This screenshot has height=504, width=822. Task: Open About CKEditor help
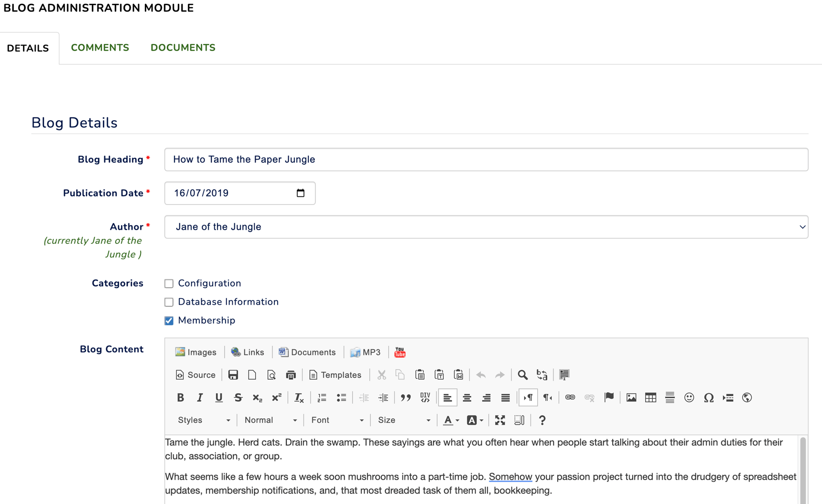tap(542, 420)
